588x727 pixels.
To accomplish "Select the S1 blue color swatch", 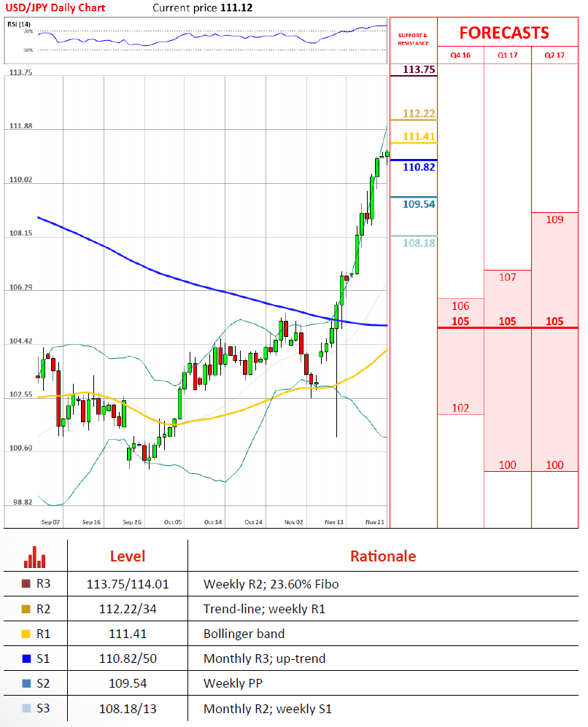I will pyautogui.click(x=26, y=658).
